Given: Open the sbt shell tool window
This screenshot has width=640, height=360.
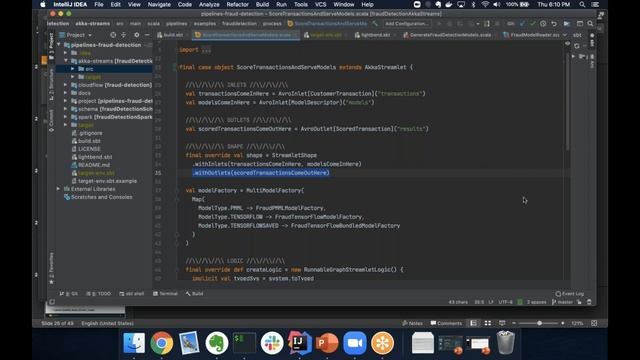Looking at the screenshot, I should (131, 293).
